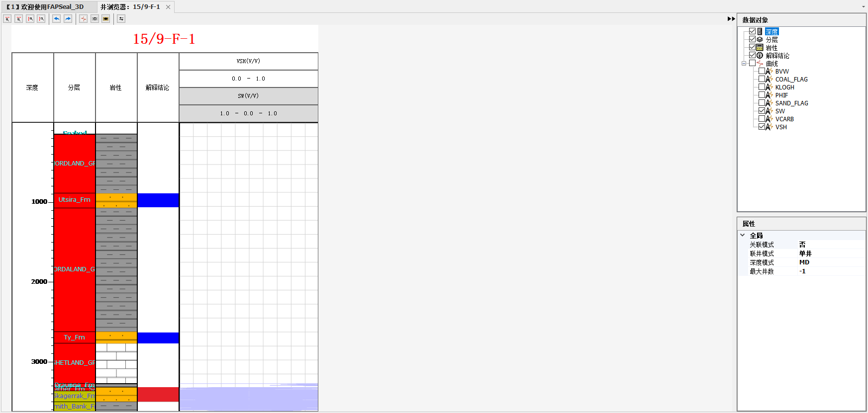Collapse the 全局 property group
868x413 pixels.
(743, 236)
